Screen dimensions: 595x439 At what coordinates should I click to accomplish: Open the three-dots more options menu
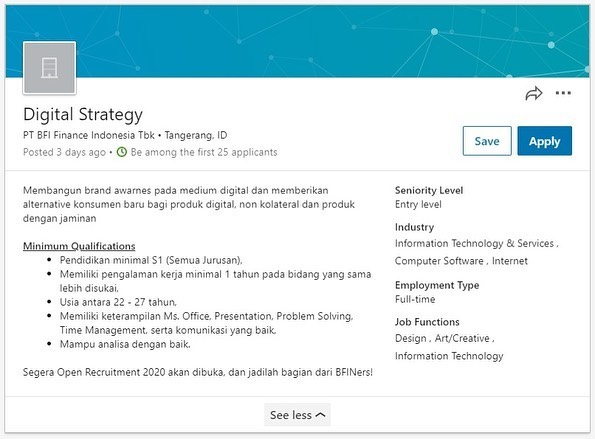[563, 93]
